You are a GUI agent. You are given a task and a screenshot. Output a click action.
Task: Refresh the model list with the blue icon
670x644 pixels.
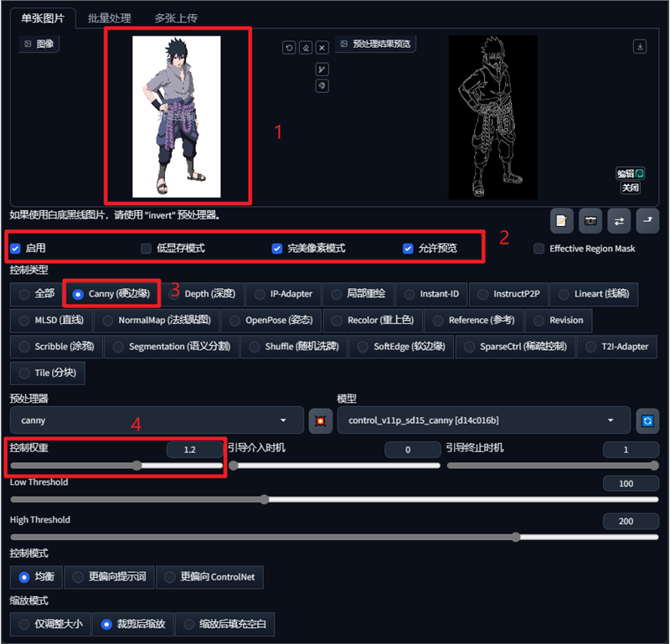point(647,420)
